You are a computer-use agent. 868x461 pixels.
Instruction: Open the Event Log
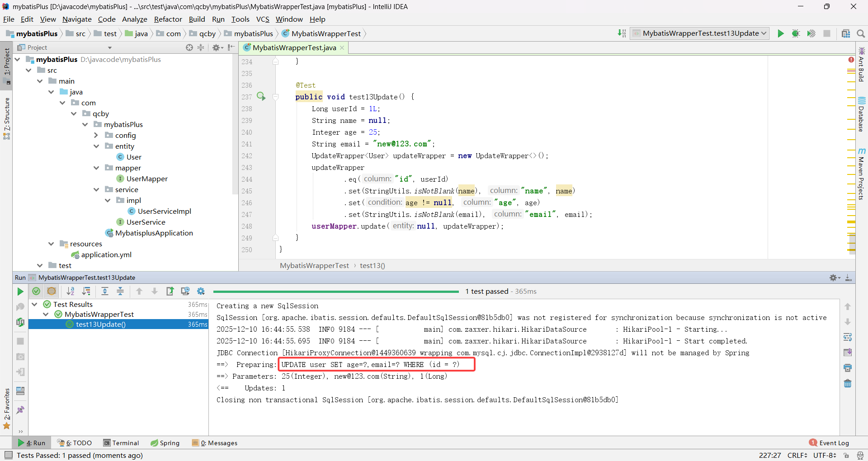click(829, 443)
